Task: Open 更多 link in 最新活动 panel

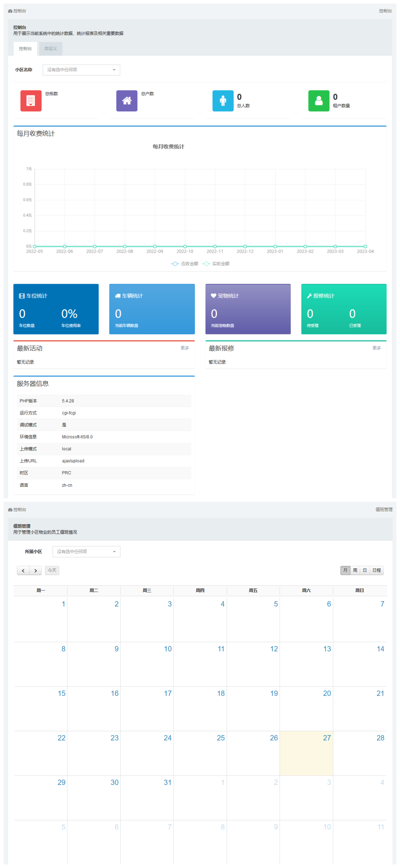Action: click(x=185, y=348)
